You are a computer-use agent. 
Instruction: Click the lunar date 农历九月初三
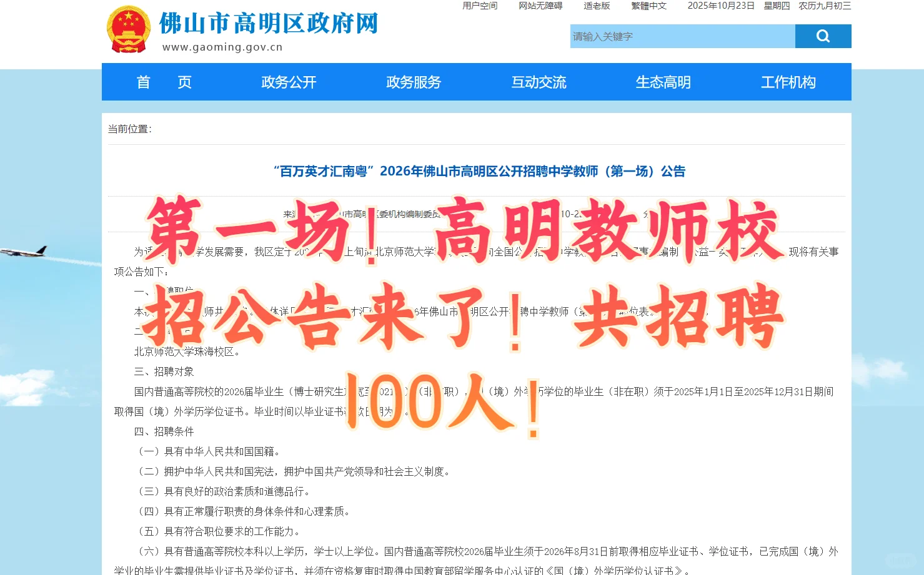tap(825, 6)
